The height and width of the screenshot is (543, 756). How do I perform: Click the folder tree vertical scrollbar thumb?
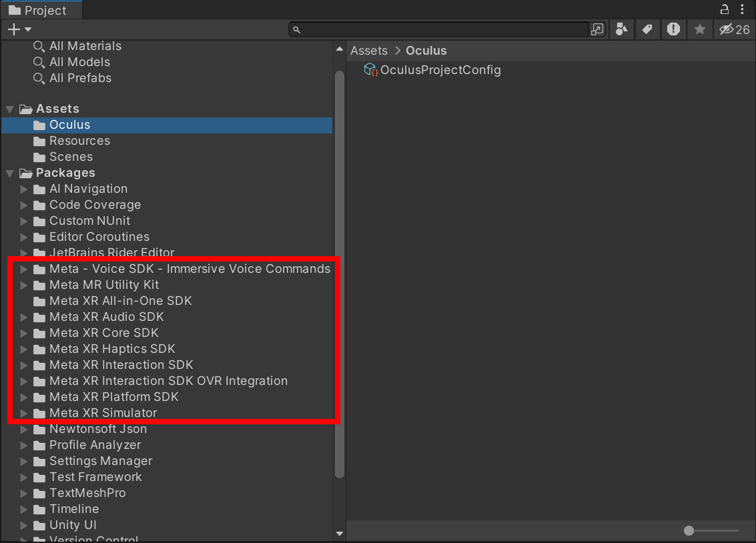click(340, 275)
